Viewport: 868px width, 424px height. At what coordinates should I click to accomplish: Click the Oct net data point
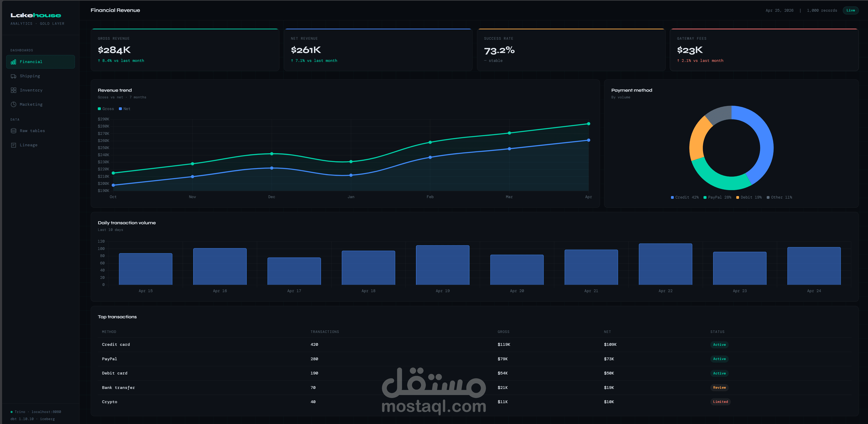[x=113, y=185]
